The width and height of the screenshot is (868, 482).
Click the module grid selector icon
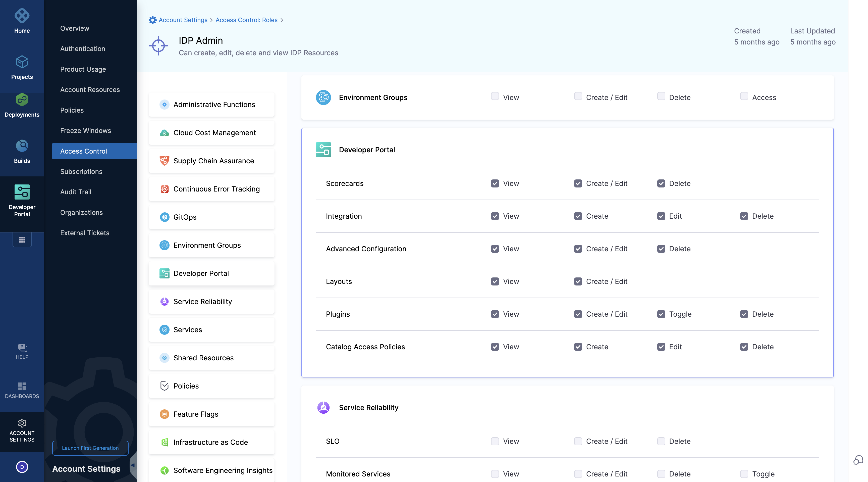[22, 240]
